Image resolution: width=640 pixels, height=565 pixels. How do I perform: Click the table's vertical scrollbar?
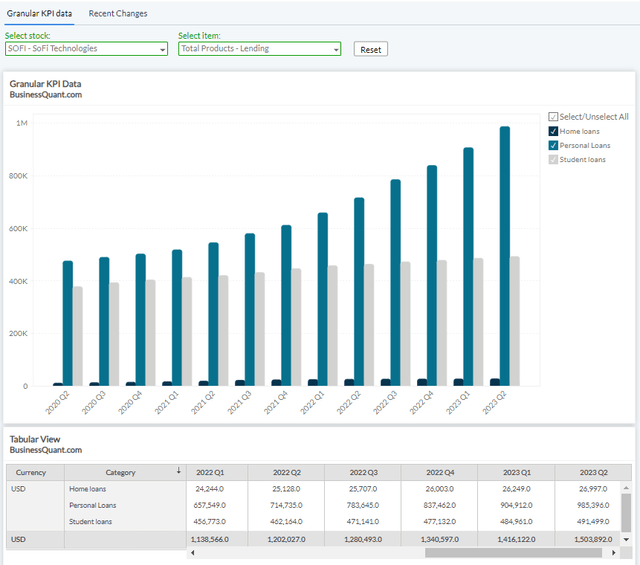626,510
